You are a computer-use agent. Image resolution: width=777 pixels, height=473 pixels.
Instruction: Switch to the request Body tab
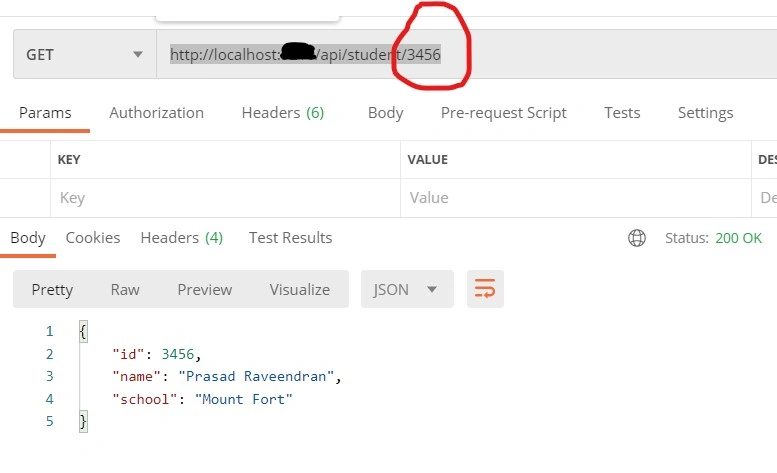pos(386,113)
